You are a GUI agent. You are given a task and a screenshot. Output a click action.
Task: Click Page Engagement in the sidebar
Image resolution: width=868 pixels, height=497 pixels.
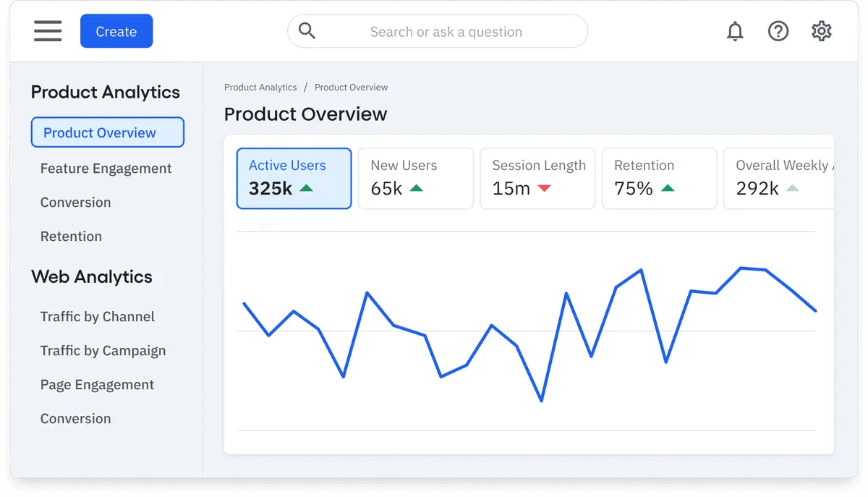pyautogui.click(x=97, y=384)
